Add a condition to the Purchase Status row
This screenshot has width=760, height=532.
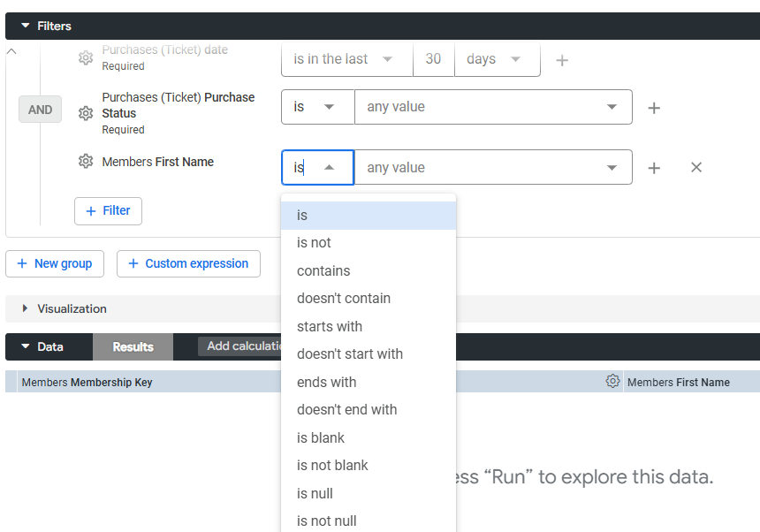point(654,108)
